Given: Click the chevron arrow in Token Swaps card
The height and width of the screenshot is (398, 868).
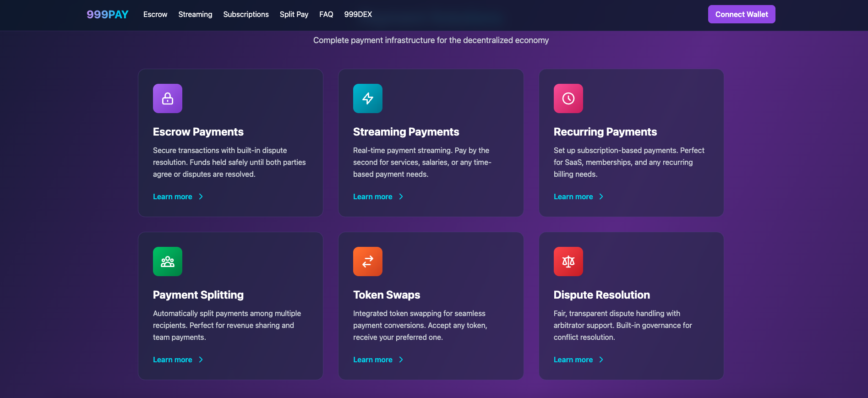Looking at the screenshot, I should pos(401,360).
